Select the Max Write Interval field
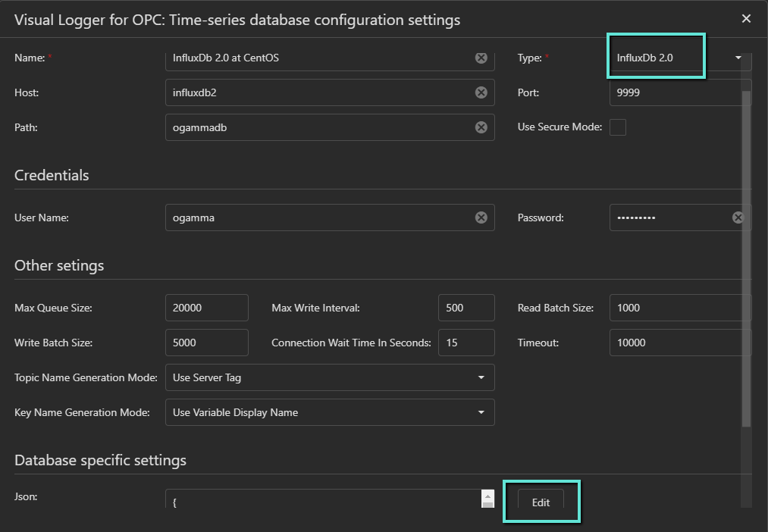768x532 pixels. coord(466,308)
